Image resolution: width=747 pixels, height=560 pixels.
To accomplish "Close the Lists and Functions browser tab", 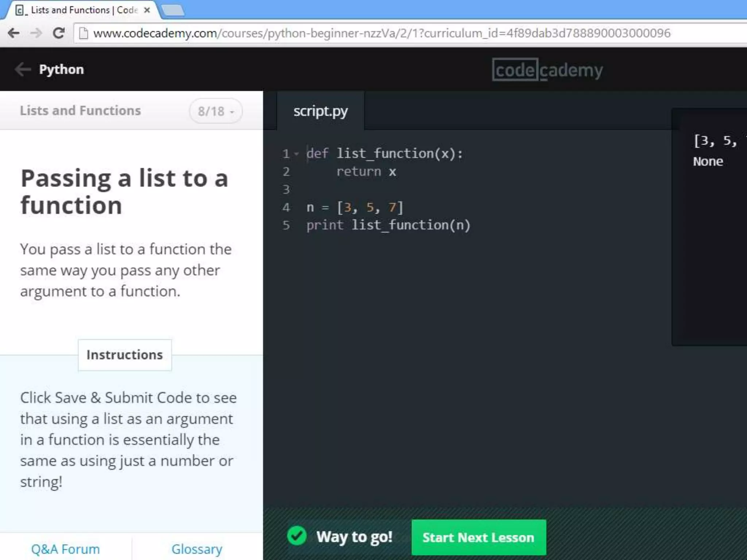I will pos(147,10).
